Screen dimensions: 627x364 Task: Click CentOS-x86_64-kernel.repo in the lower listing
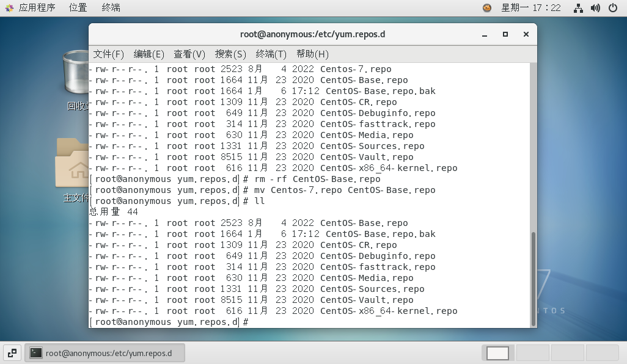[x=389, y=311]
